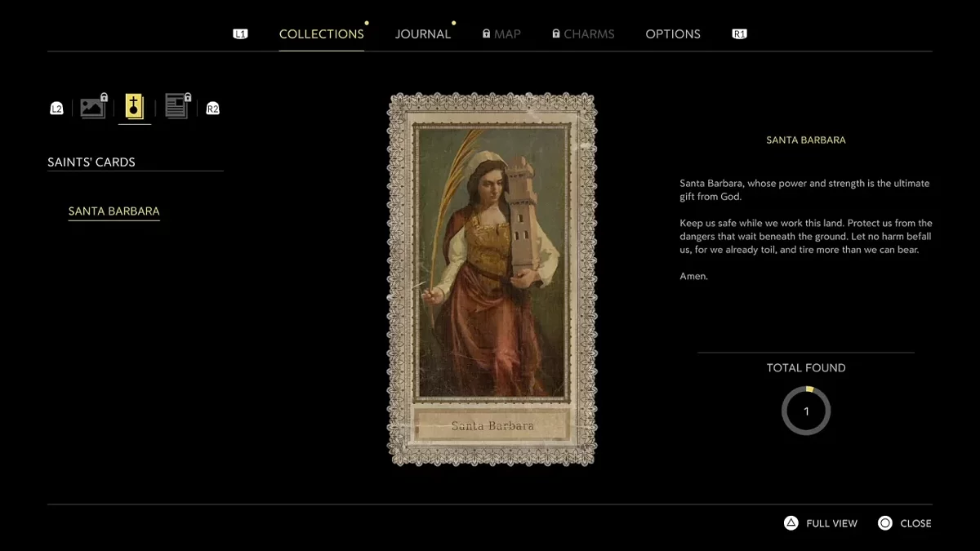The width and height of the screenshot is (980, 551).
Task: Click the 'whose power and strength' sentence
Action: pos(804,190)
